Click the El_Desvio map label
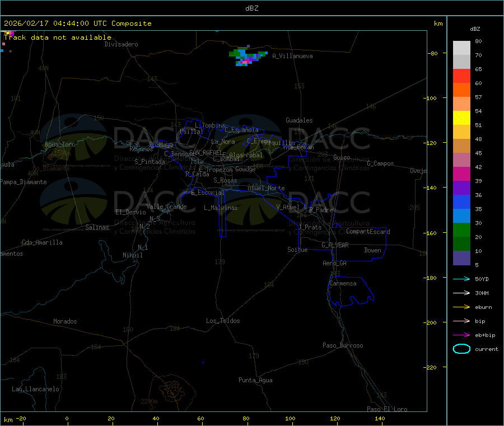The height and width of the screenshot is (426, 504). point(130,212)
